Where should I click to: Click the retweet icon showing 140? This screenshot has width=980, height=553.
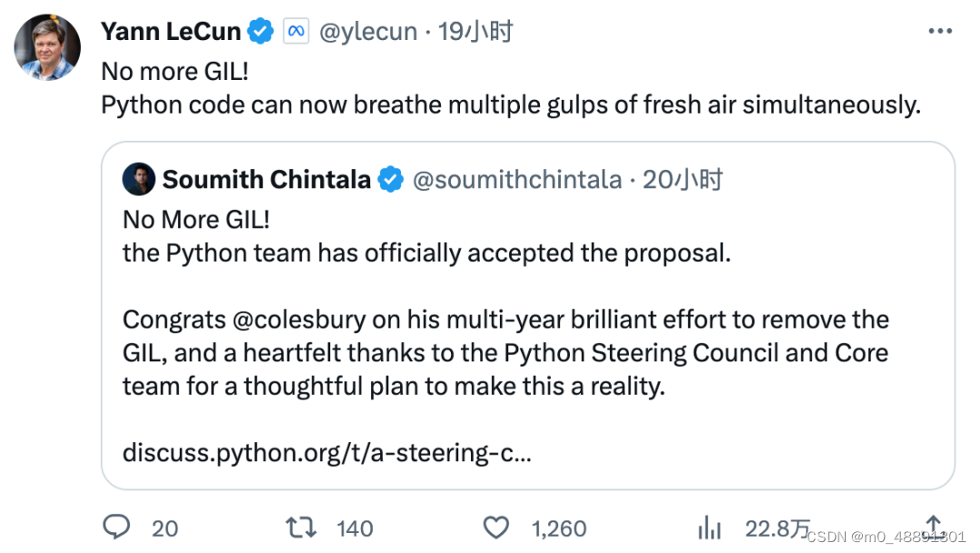pyautogui.click(x=300, y=528)
